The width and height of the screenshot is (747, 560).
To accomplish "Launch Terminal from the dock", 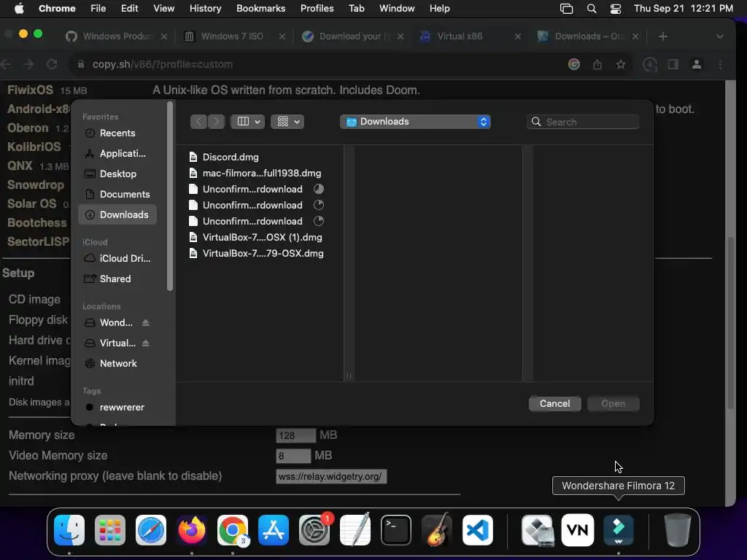I will pos(396,530).
